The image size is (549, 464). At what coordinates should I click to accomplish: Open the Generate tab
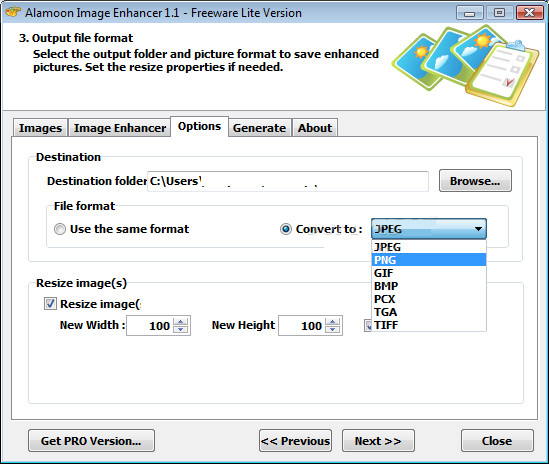click(259, 128)
